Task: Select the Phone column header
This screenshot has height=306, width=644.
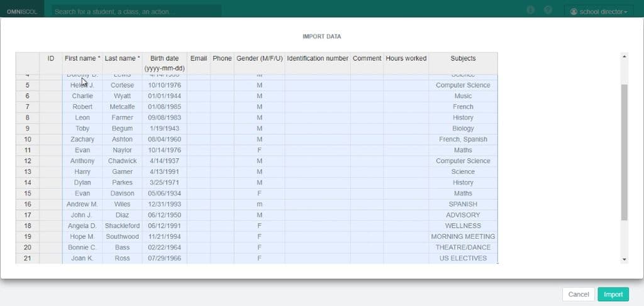Action: click(222, 63)
